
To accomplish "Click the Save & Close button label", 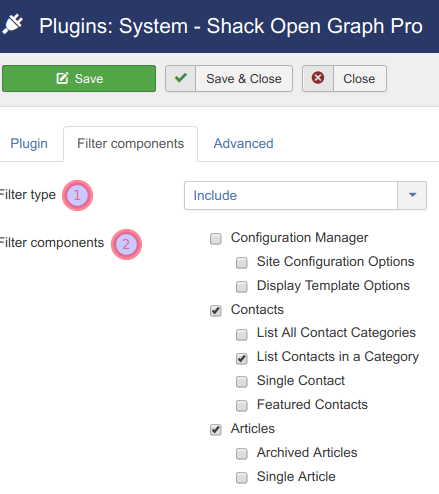I will 244,79.
